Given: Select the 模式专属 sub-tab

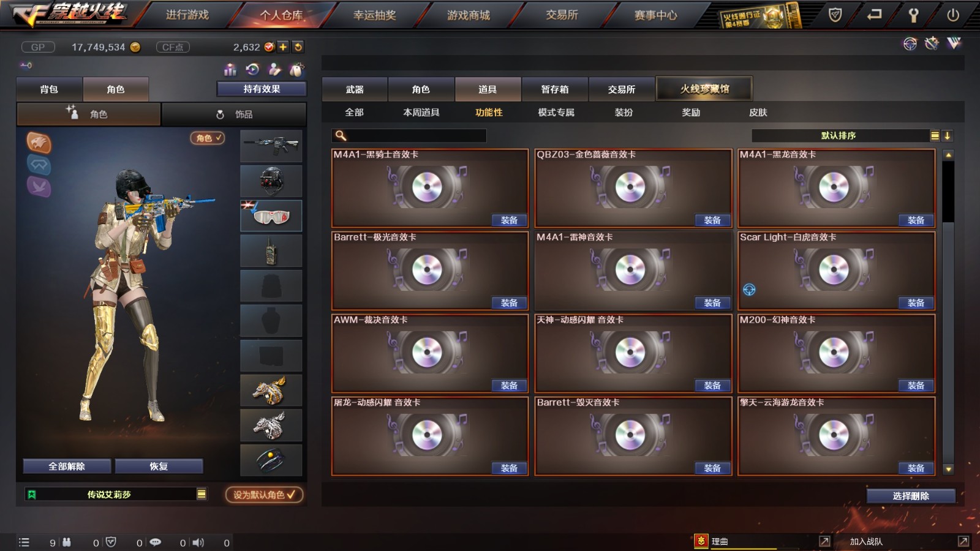Looking at the screenshot, I should [556, 113].
